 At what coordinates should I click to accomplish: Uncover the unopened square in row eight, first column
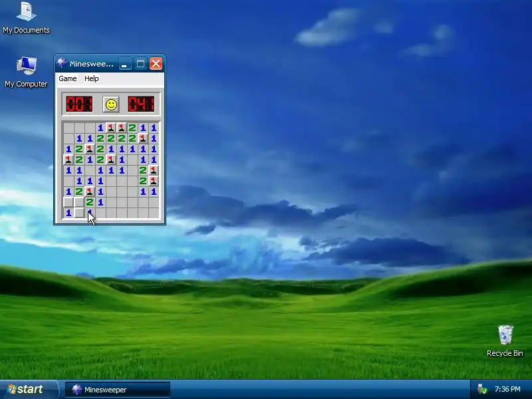pos(68,202)
